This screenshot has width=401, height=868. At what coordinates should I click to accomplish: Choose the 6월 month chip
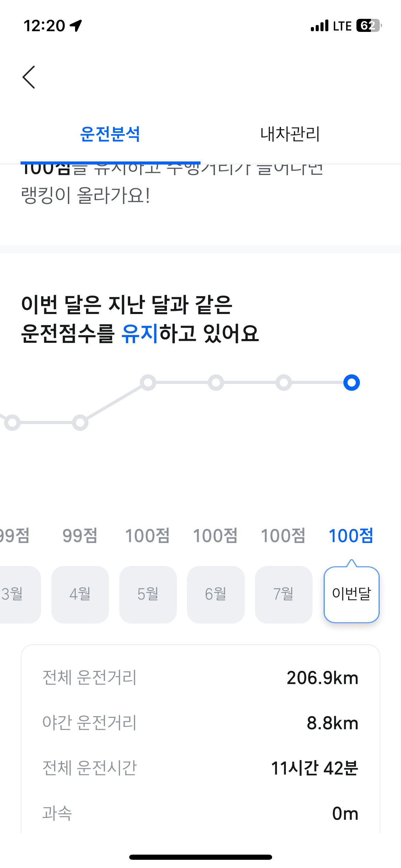(x=216, y=594)
